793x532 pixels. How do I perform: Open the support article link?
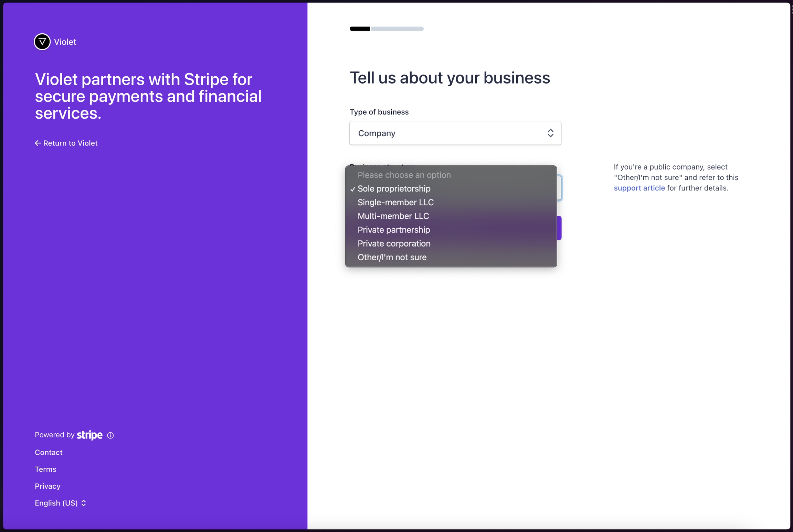point(639,188)
